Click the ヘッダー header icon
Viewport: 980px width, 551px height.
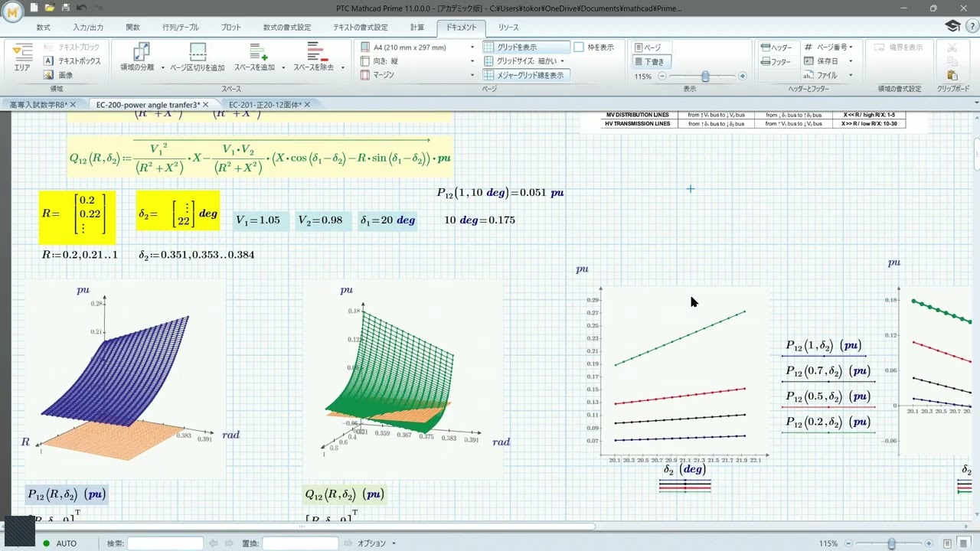tap(776, 47)
